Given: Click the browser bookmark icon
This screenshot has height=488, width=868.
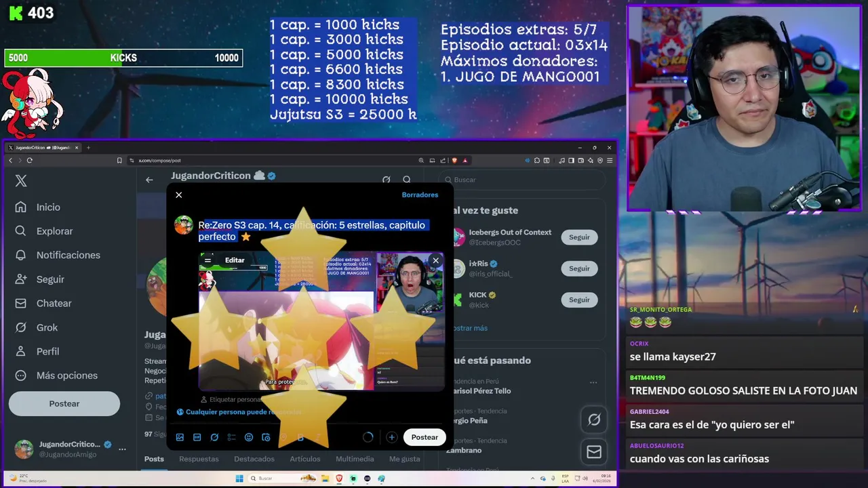Looking at the screenshot, I should 119,161.
